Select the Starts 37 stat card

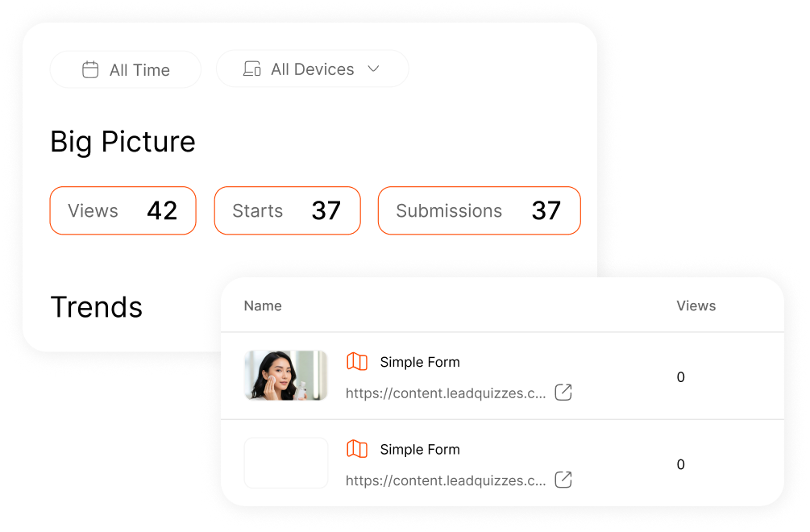pyautogui.click(x=287, y=211)
